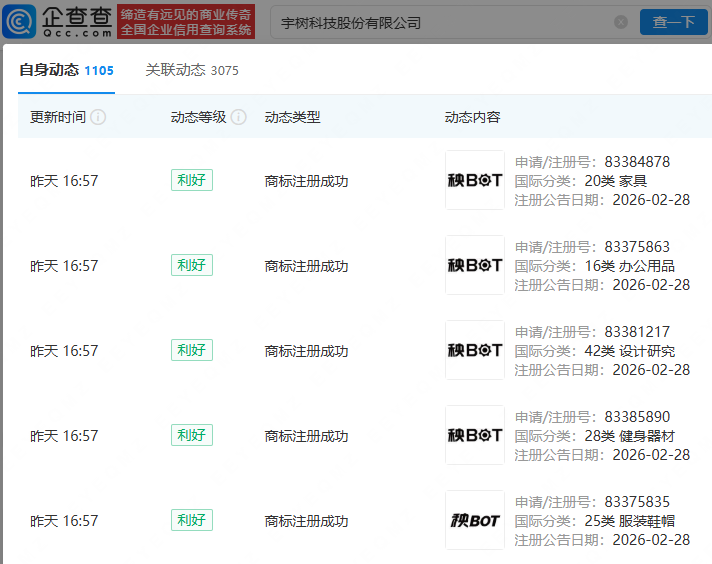Open registration number 83384878
This screenshot has height=564, width=712.
(x=637, y=162)
